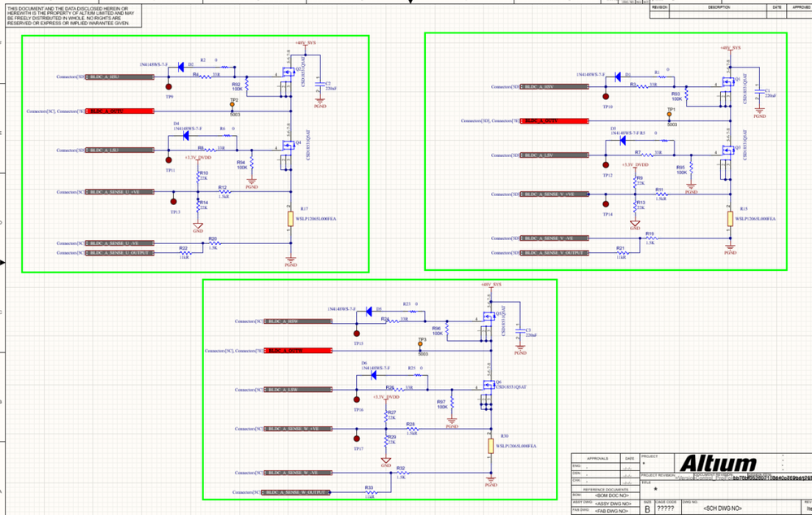Click the BLDC_A_SENSE_U_-VE port

click(119, 243)
